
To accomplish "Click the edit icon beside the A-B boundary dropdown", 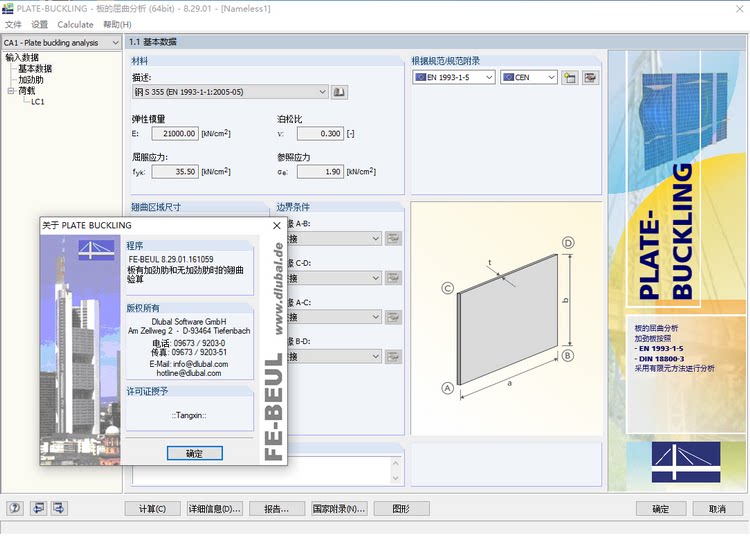I will point(393,238).
